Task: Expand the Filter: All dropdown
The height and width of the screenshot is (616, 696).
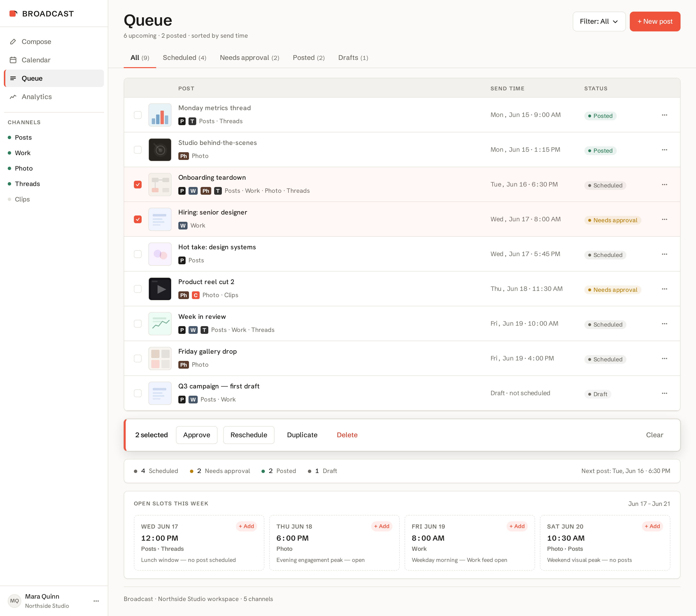Action: tap(599, 21)
